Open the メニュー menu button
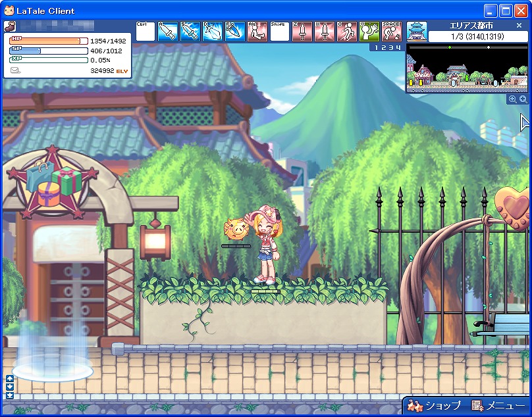This screenshot has height=417, width=532. tap(498, 406)
